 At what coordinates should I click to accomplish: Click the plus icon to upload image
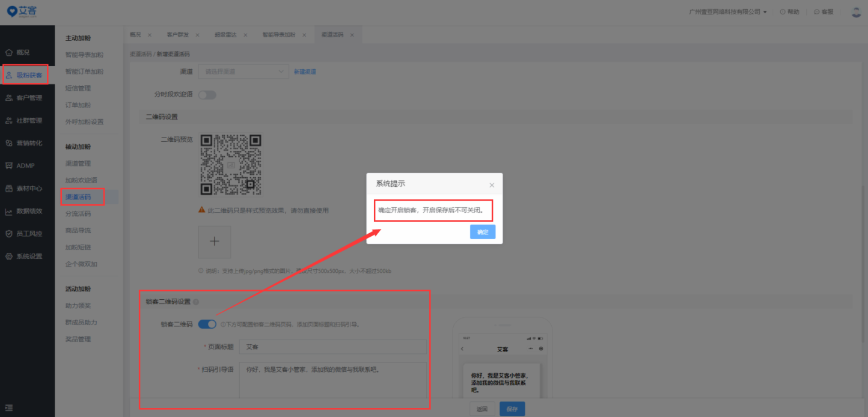tap(215, 242)
